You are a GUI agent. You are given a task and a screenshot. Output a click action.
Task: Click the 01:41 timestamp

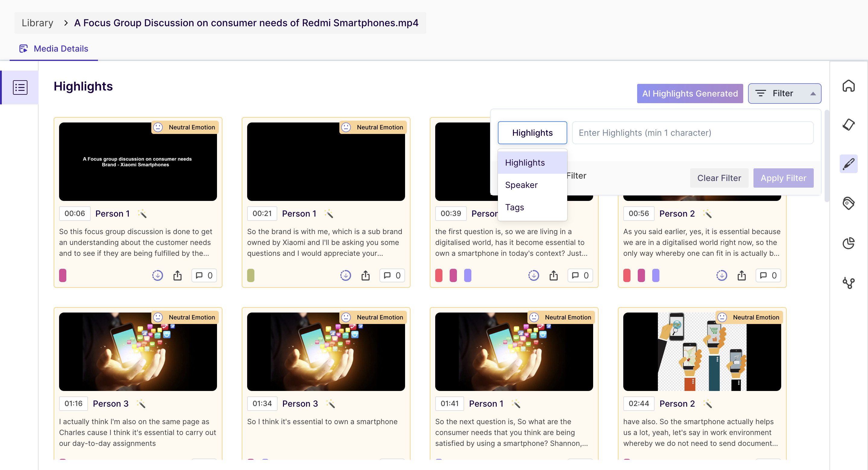point(449,404)
